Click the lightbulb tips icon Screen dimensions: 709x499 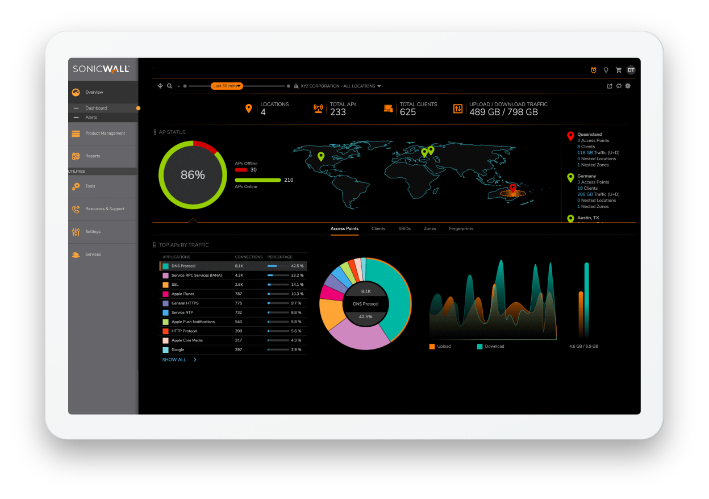coord(606,70)
